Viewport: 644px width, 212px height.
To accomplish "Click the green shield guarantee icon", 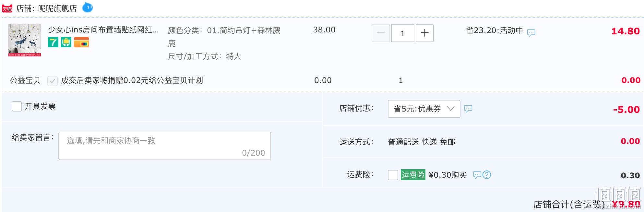I will [x=66, y=42].
